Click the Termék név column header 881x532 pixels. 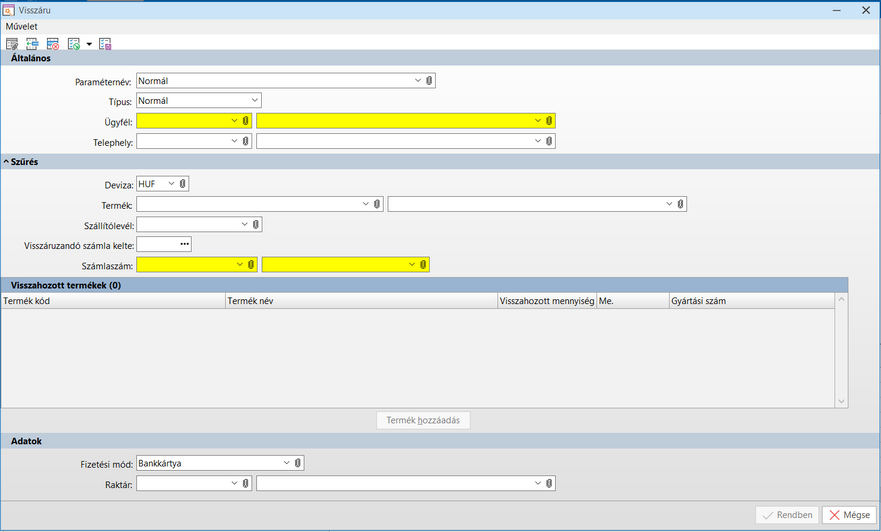pos(362,301)
